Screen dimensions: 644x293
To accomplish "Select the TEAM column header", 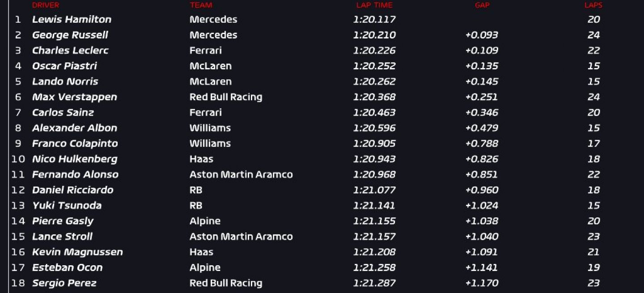I will [201, 5].
